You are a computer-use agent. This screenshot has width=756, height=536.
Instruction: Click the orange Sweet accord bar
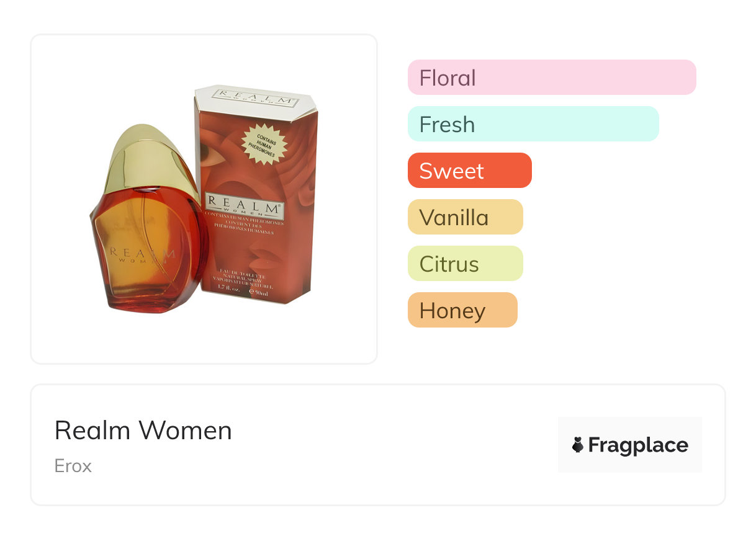pyautogui.click(x=469, y=171)
